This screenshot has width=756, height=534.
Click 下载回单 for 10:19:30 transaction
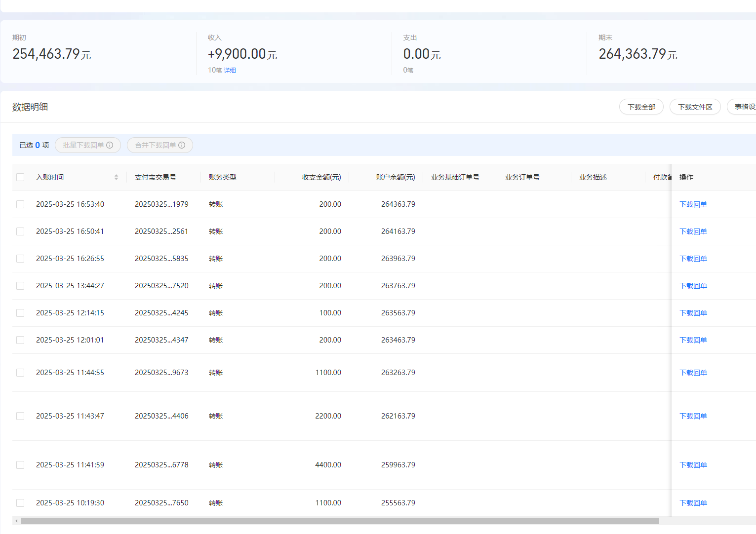click(693, 503)
